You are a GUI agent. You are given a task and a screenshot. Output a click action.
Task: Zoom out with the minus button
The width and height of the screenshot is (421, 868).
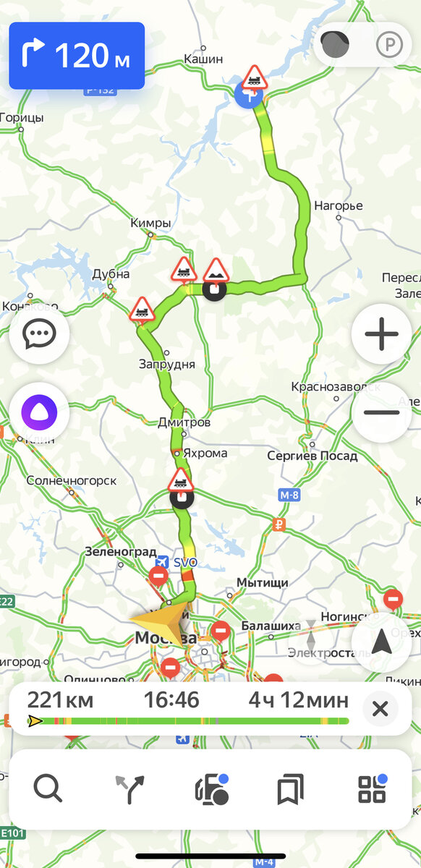(382, 413)
